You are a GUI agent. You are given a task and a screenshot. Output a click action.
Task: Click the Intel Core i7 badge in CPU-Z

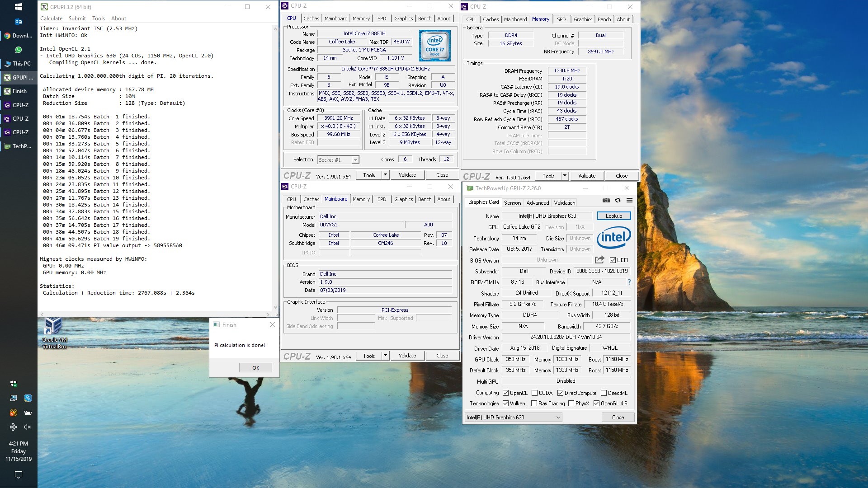pyautogui.click(x=434, y=46)
